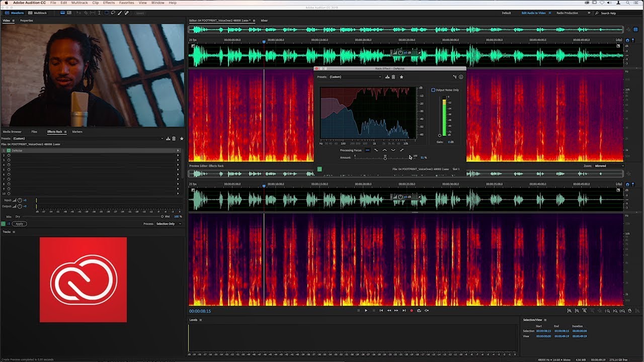Switch to Markers tab
Screen dimensions: 644x362
[x=77, y=132]
